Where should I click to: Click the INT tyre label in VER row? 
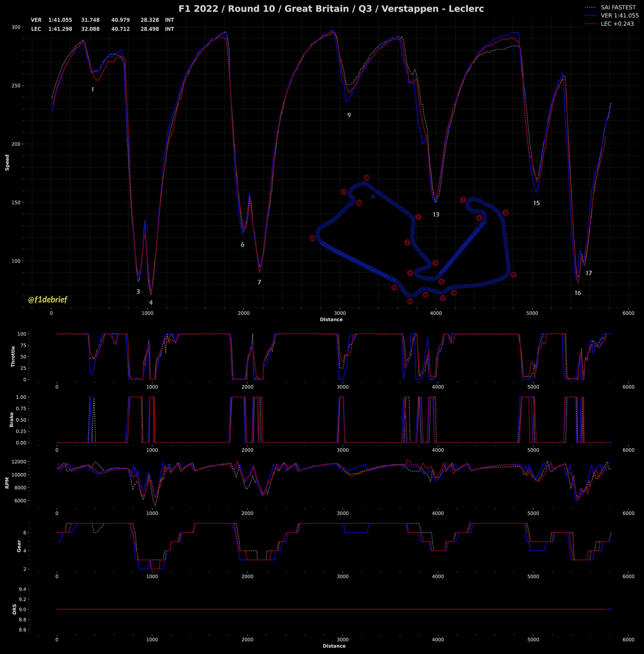pyautogui.click(x=169, y=20)
